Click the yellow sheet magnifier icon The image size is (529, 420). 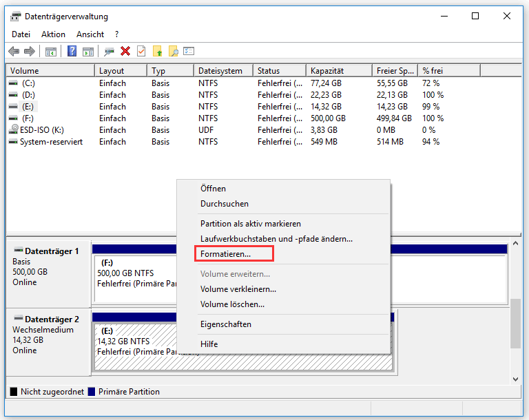[x=174, y=51]
